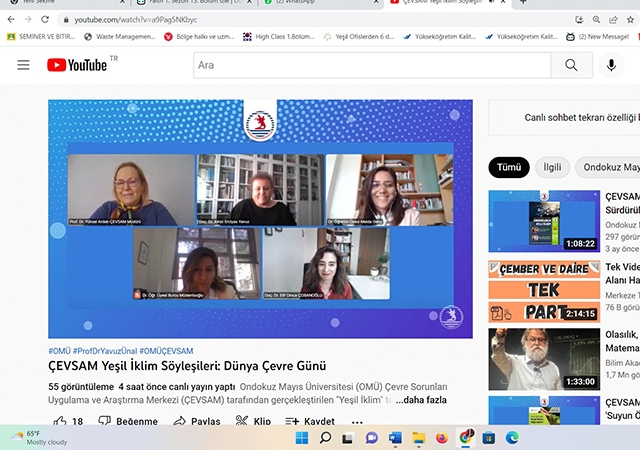The width and height of the screenshot is (640, 450).
Task: Click the main video player
Action: (x=260, y=219)
